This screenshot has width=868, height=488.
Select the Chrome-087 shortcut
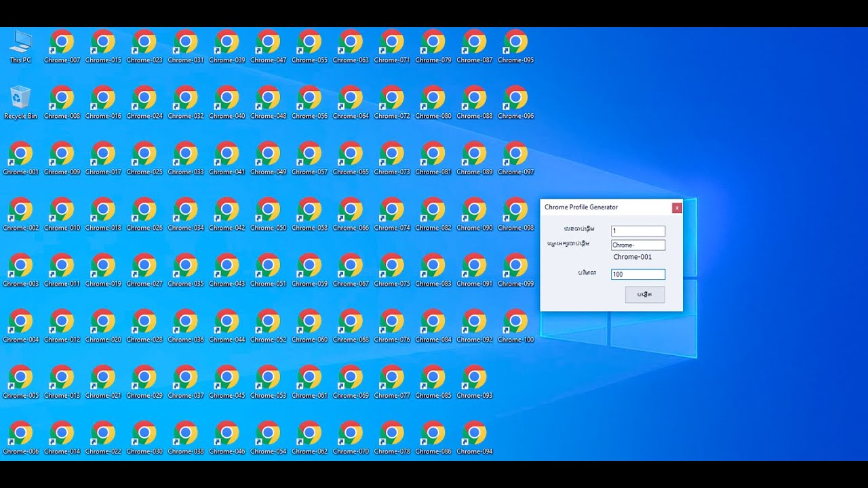[475, 47]
